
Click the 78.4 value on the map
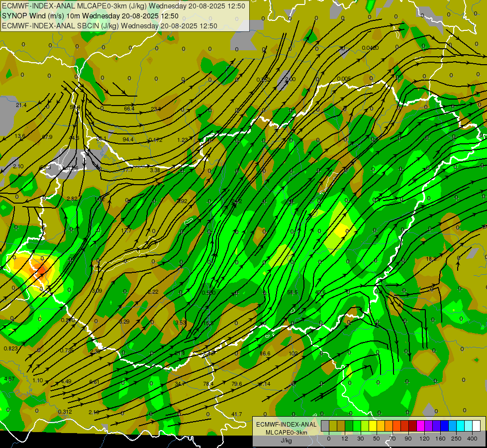point(208,384)
